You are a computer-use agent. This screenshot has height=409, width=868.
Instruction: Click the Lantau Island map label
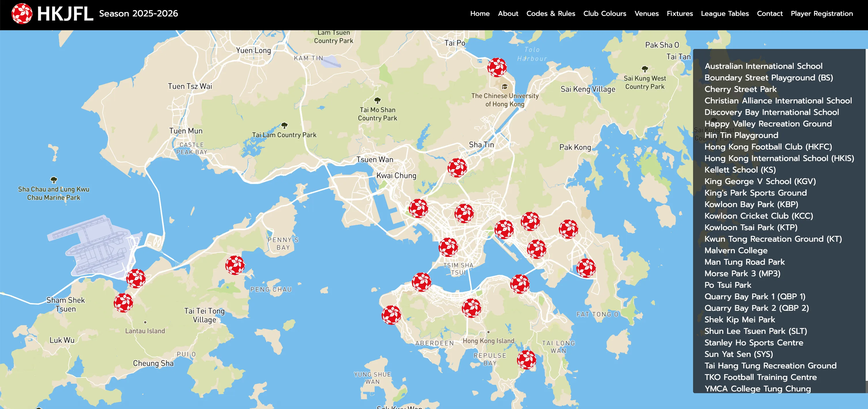click(145, 331)
